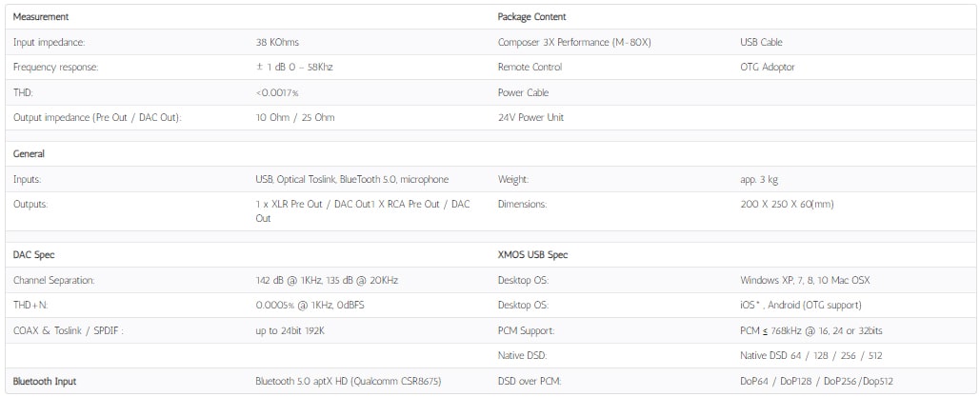This screenshot has height=397, width=980.
Task: Click the Frequency response label
Action: pos(55,68)
